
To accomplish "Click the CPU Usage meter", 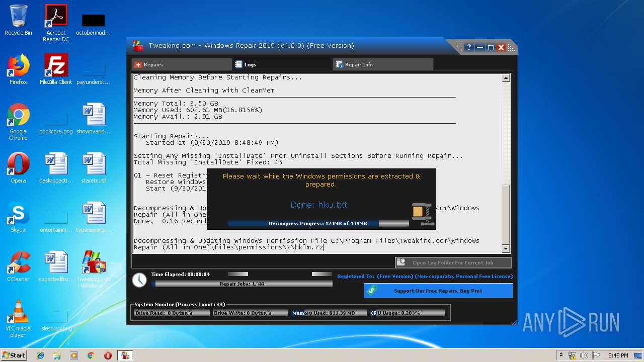I will click(x=408, y=313).
